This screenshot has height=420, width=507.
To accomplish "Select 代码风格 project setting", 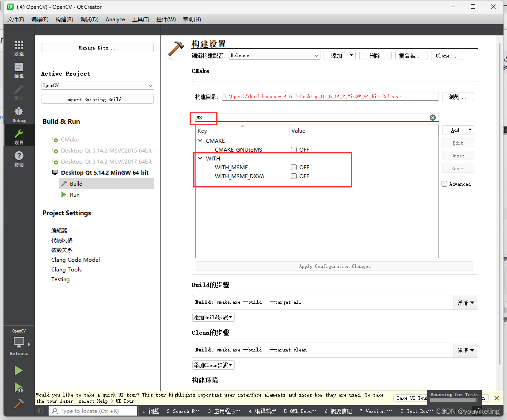I will tap(62, 240).
